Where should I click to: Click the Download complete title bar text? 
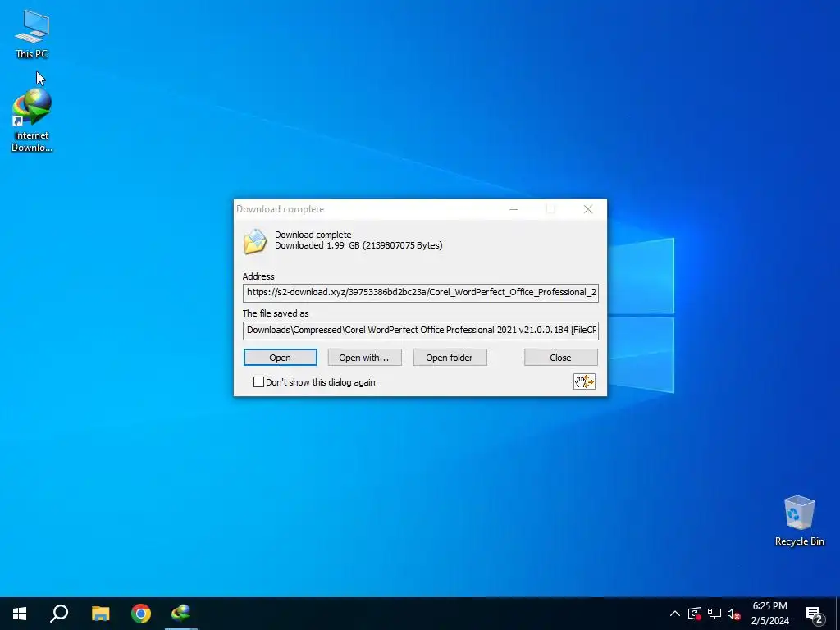tap(281, 209)
